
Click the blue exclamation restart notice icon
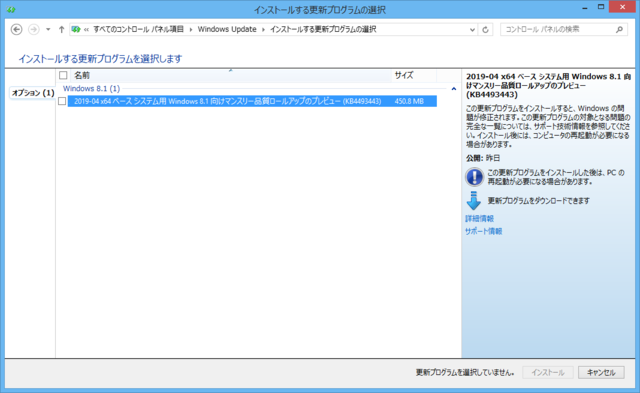(x=474, y=177)
